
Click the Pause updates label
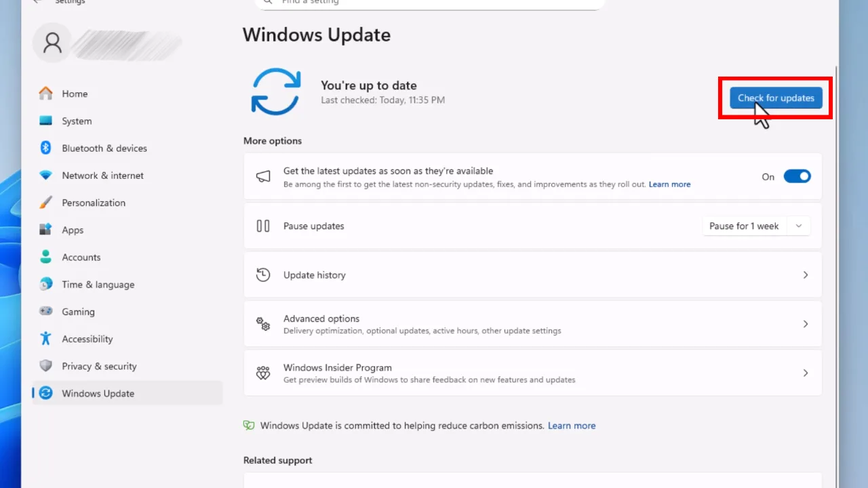[313, 226]
